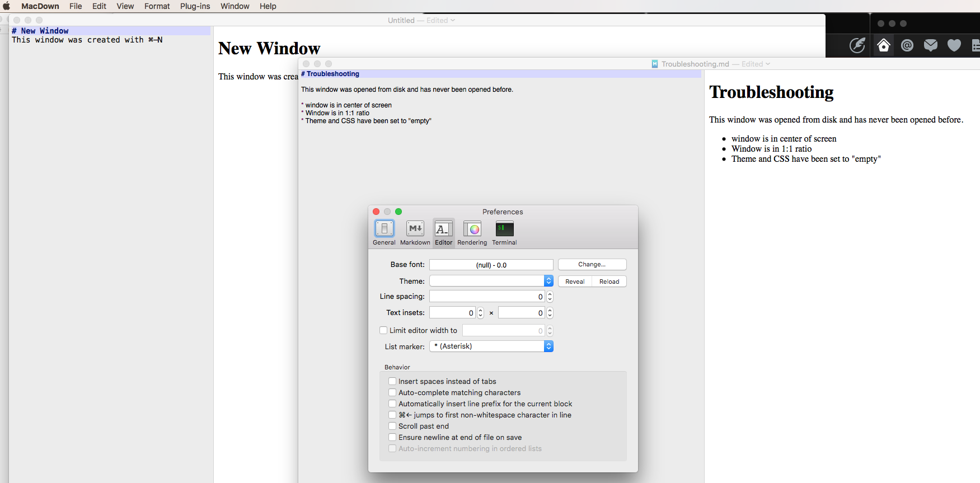
Task: Click the first Text insets stepper
Action: 480,313
